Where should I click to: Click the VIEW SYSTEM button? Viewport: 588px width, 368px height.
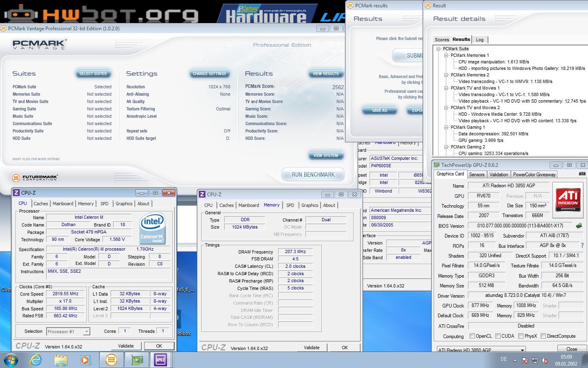(326, 155)
